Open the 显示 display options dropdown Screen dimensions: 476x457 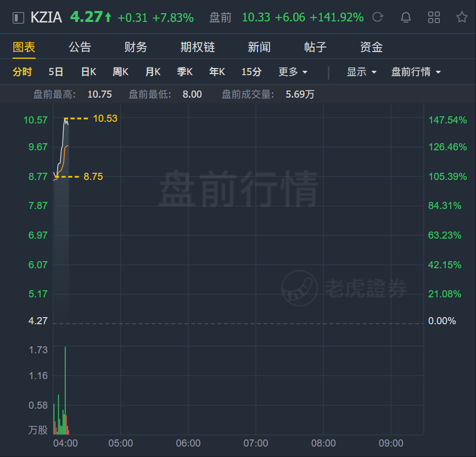pos(362,72)
